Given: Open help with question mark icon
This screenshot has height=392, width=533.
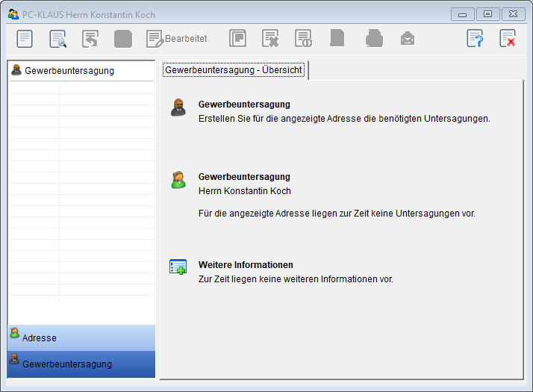Looking at the screenshot, I should (x=475, y=39).
